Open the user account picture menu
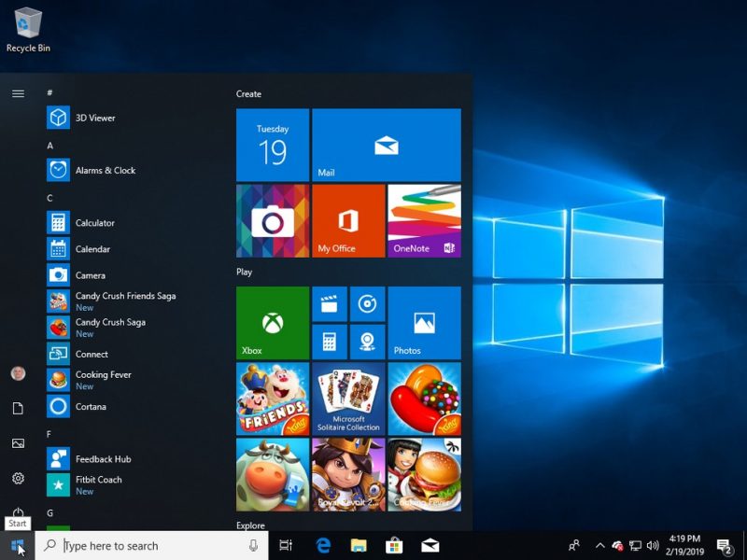 coord(18,373)
